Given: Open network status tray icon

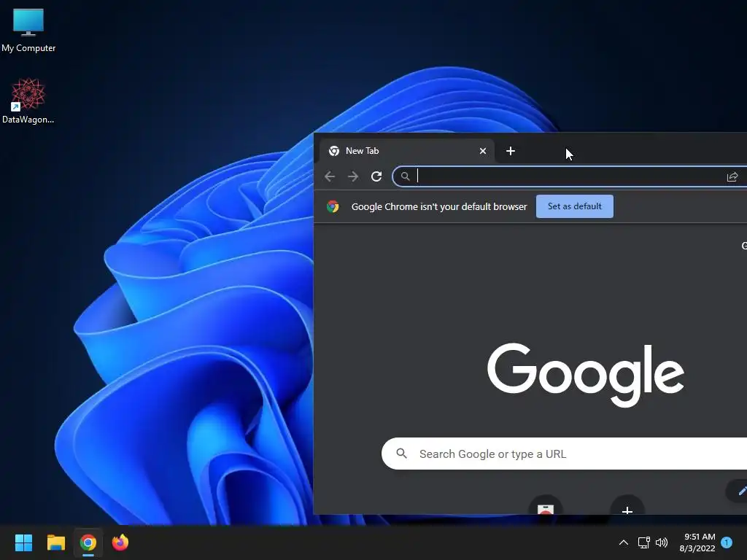Looking at the screenshot, I should point(643,542).
